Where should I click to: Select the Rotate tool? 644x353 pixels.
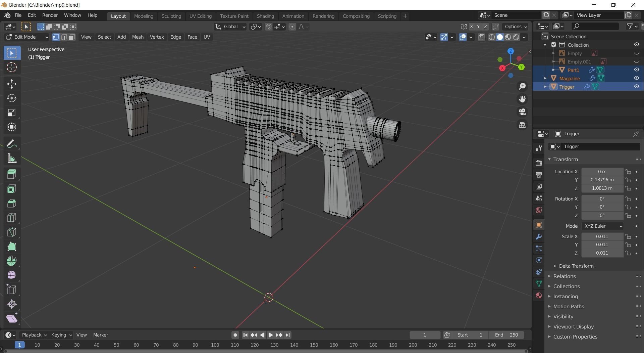[x=12, y=98]
